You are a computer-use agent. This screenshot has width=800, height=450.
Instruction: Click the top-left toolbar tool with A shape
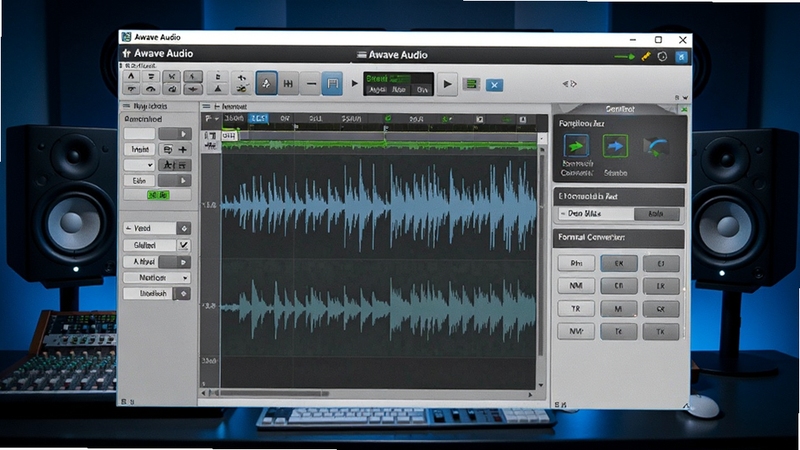pos(132,77)
